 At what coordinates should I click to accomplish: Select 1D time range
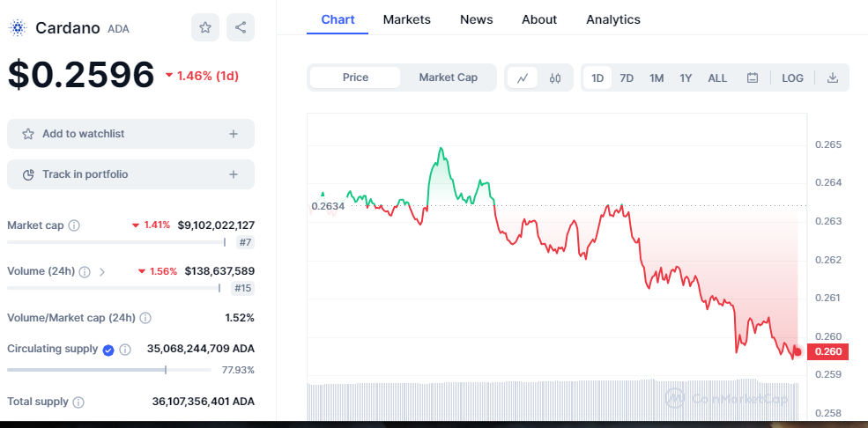point(597,78)
